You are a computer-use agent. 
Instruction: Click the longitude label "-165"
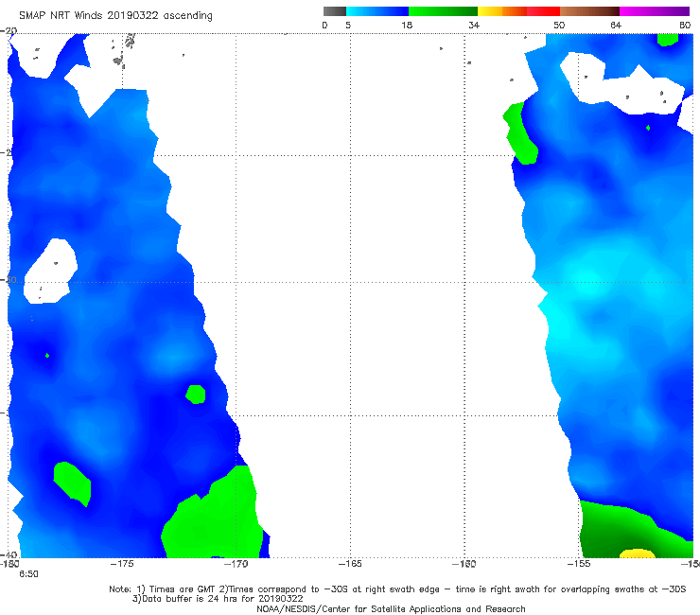pyautogui.click(x=350, y=564)
